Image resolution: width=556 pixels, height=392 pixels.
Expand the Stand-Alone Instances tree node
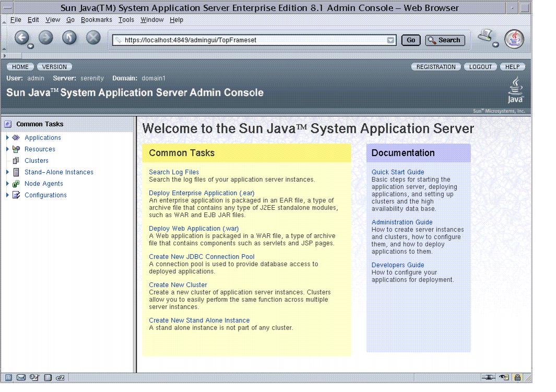7,172
